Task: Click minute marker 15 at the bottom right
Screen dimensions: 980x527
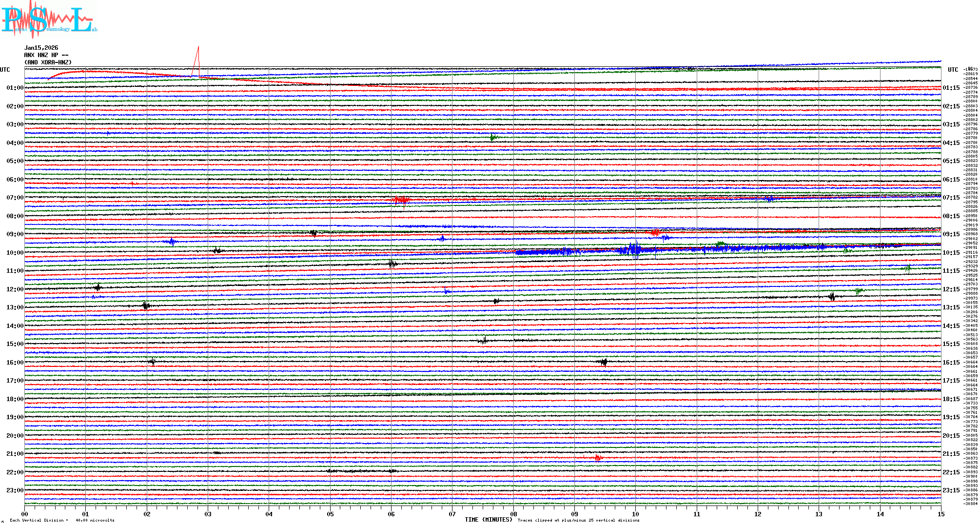Action: [941, 514]
